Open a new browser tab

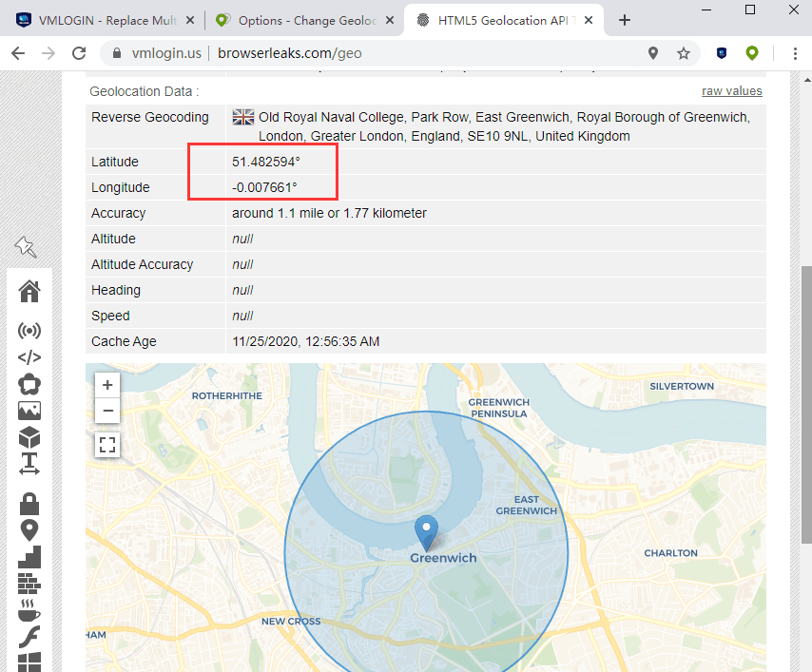625,20
